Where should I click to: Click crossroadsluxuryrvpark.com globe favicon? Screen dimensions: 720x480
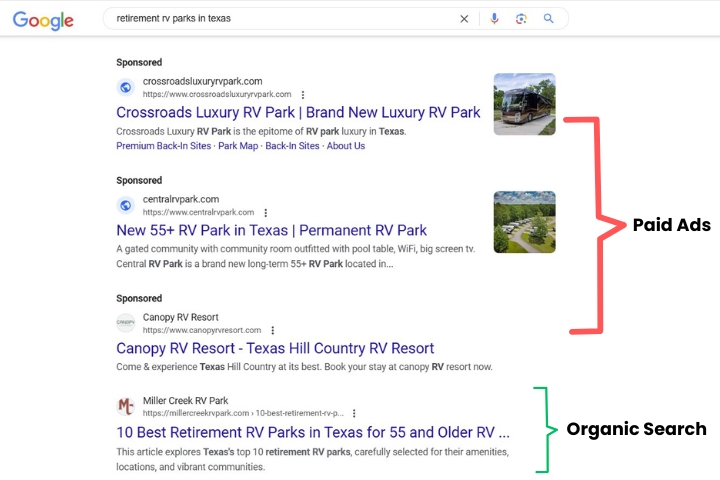(125, 87)
